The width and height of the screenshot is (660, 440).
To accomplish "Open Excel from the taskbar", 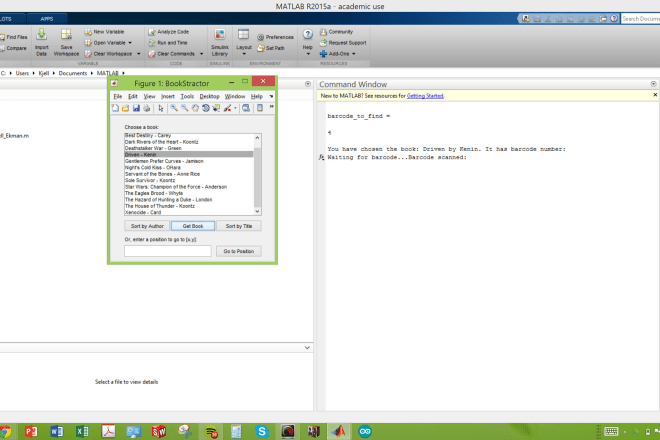I will (x=82, y=432).
